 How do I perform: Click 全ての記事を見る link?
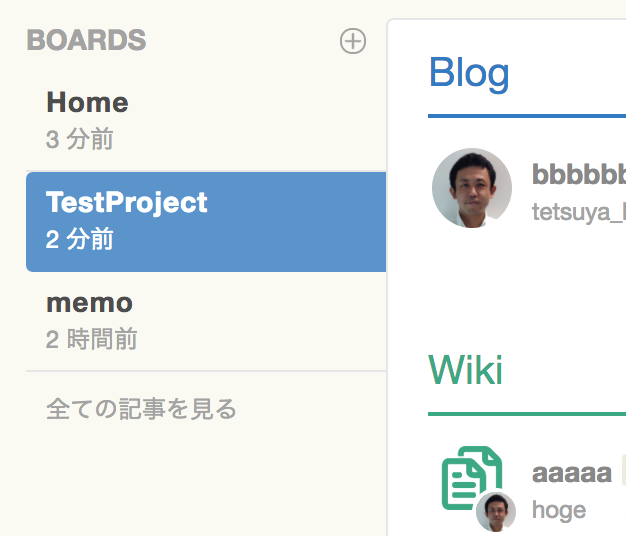pyautogui.click(x=141, y=409)
